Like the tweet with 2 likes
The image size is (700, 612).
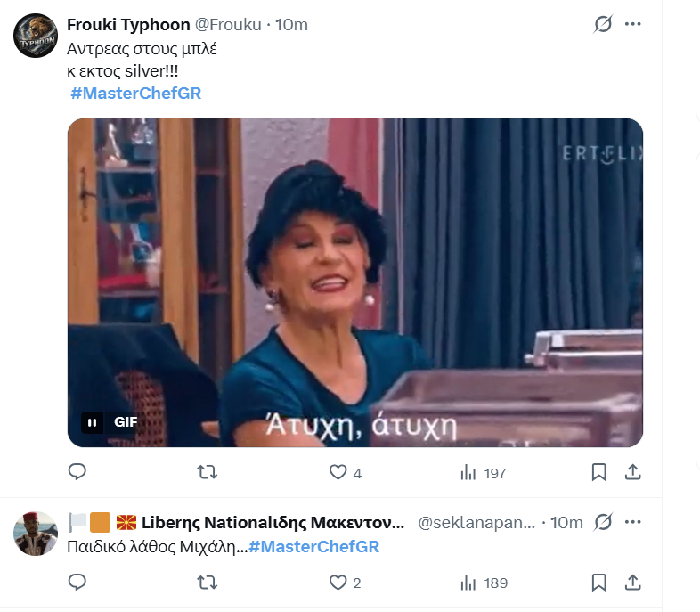click(345, 583)
